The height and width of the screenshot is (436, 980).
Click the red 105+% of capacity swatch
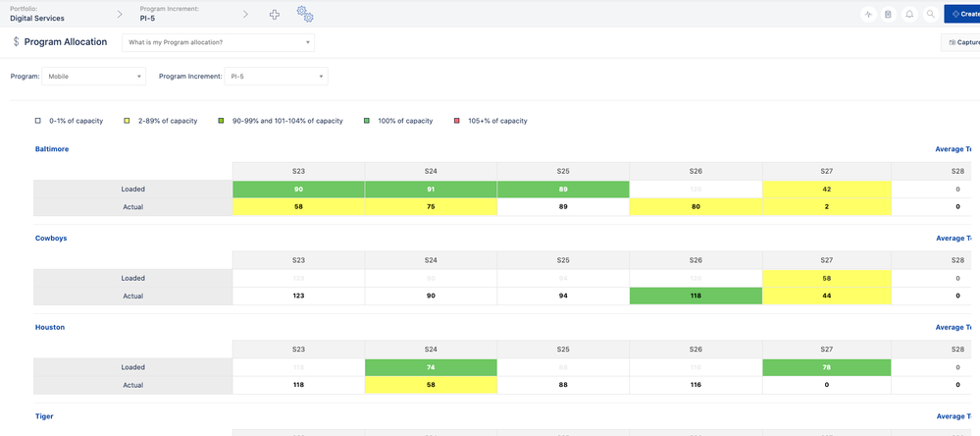click(x=457, y=121)
